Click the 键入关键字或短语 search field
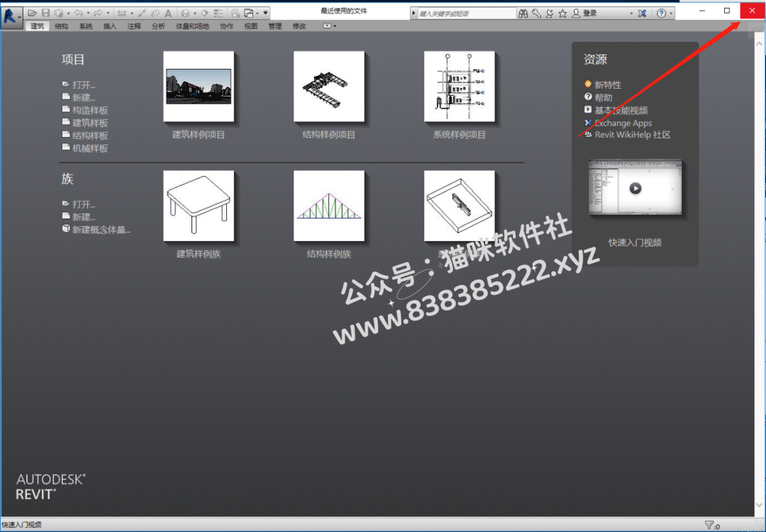 point(467,13)
